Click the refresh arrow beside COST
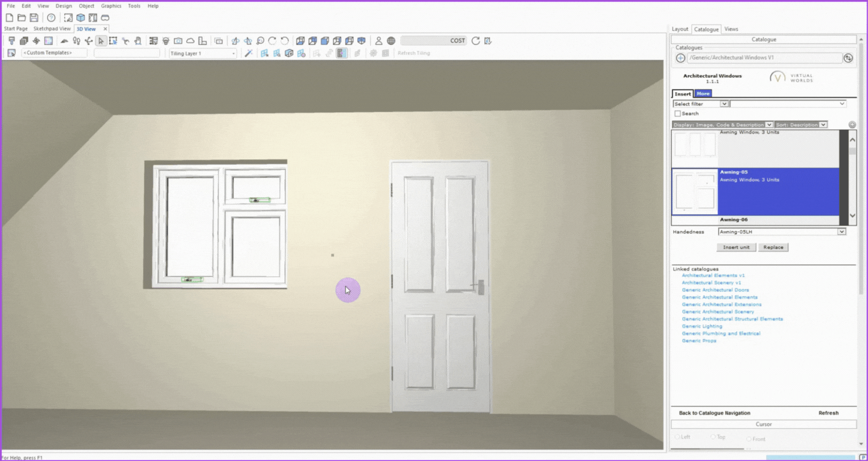The image size is (868, 461). click(475, 41)
